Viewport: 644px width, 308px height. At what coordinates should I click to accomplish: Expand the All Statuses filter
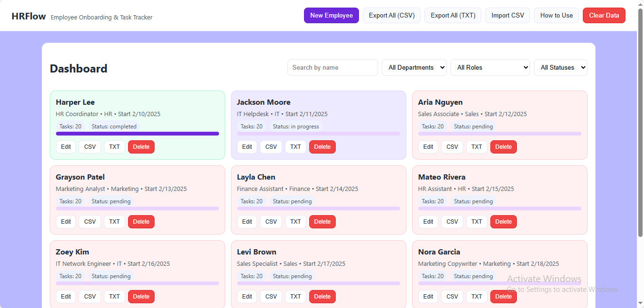(560, 67)
